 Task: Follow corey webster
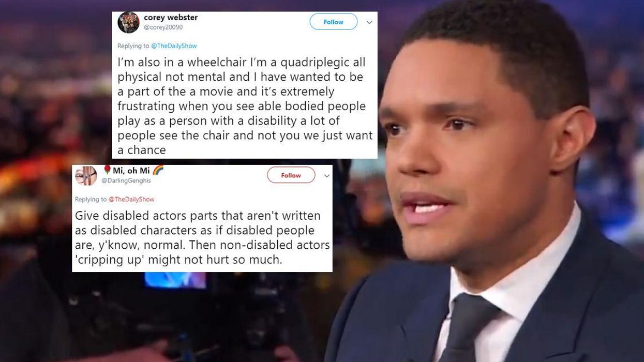pyautogui.click(x=334, y=22)
